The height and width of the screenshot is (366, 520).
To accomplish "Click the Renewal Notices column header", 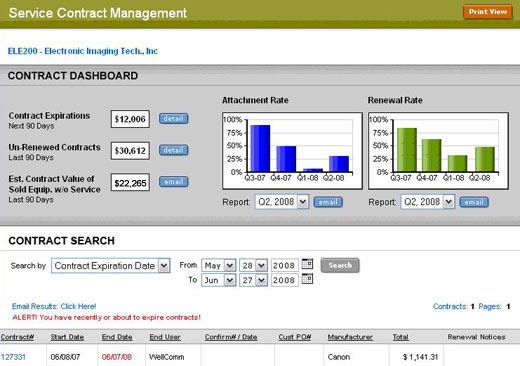I will click(476, 337).
